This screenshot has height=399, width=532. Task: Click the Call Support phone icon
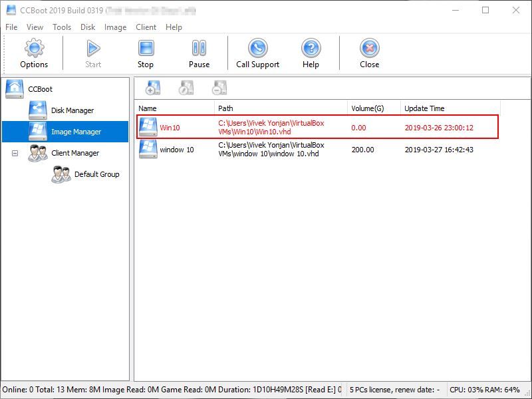pos(258,48)
